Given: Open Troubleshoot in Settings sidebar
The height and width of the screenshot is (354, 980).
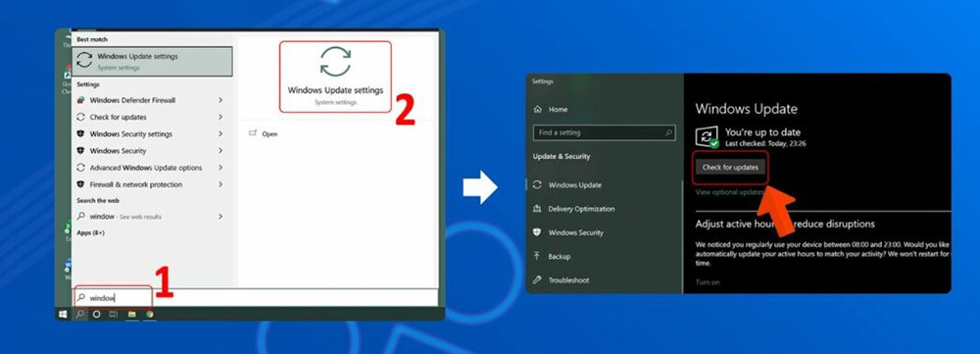Looking at the screenshot, I should [x=561, y=280].
